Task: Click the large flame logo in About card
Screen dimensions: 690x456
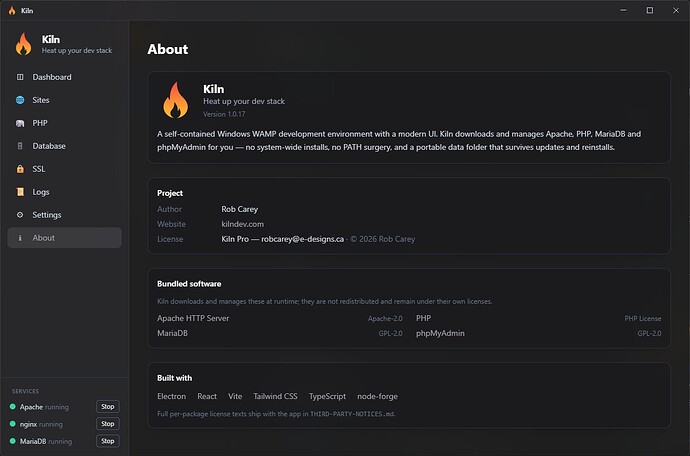Action: click(x=176, y=100)
